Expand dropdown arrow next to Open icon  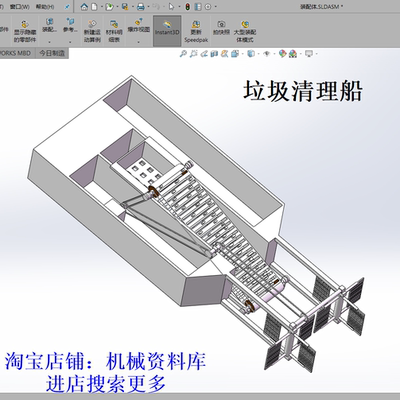point(117,7)
